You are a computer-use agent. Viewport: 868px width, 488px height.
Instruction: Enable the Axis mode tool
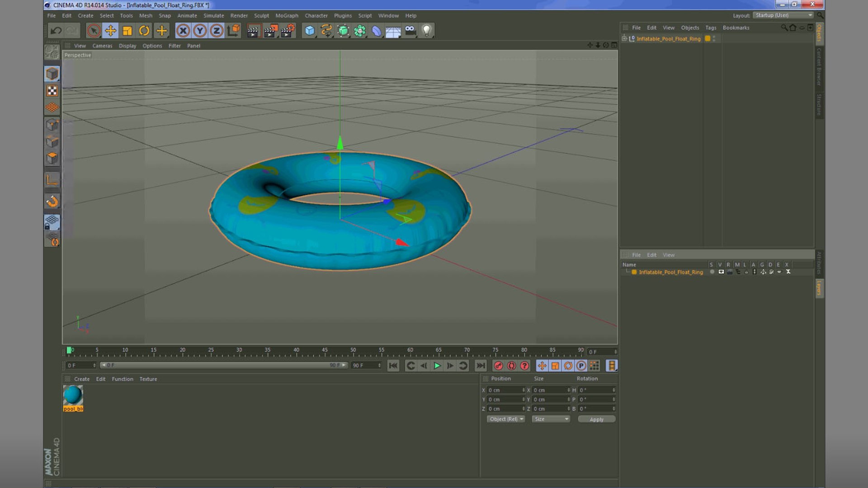(x=52, y=180)
